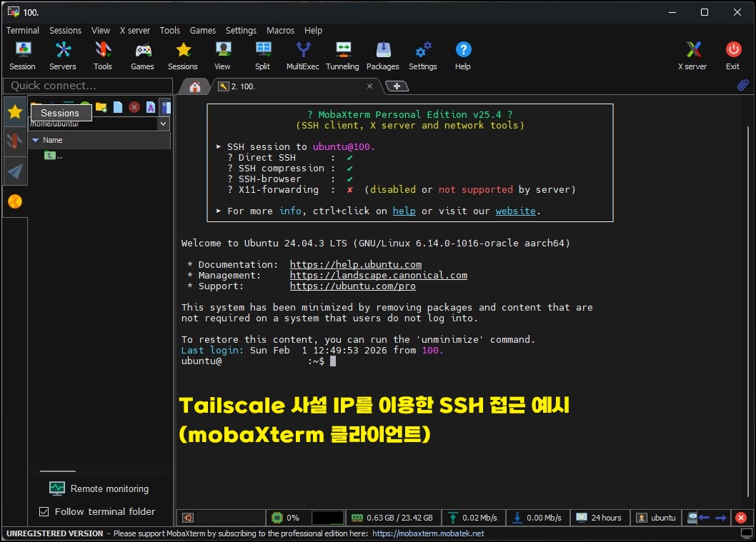Select the Macros paper plane sidebar tab
Screen dimensions: 756x542
point(15,171)
